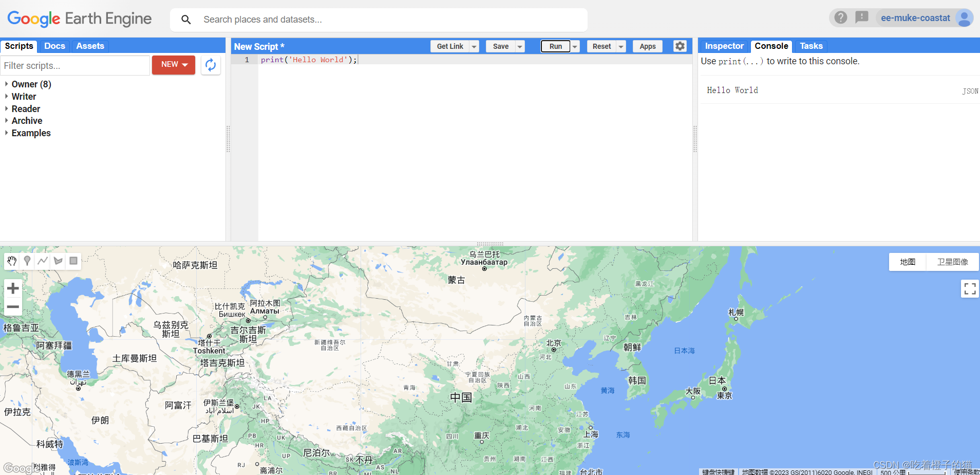Open the Code Editor settings gear
Screen dimensions: 980x475
pyautogui.click(x=680, y=46)
